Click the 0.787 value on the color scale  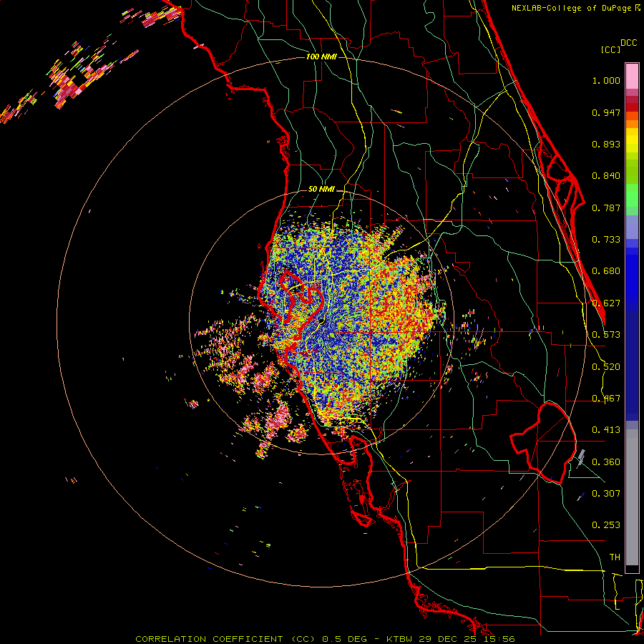coord(606,208)
